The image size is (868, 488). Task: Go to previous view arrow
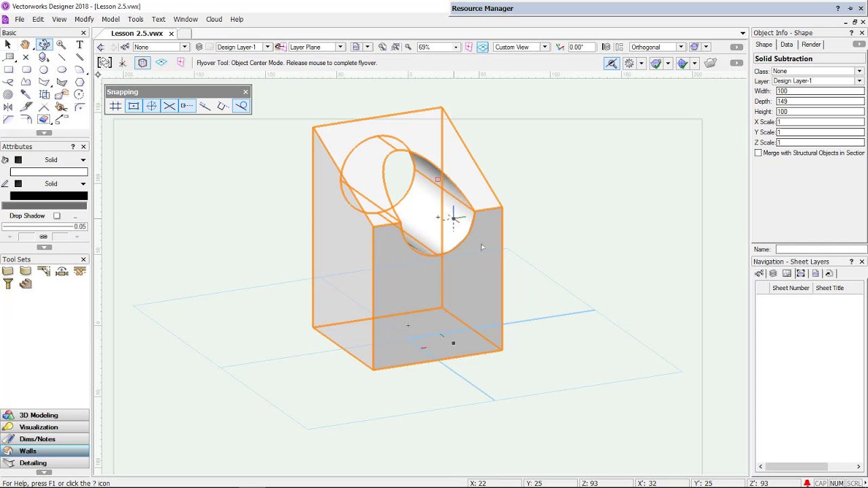(x=101, y=47)
